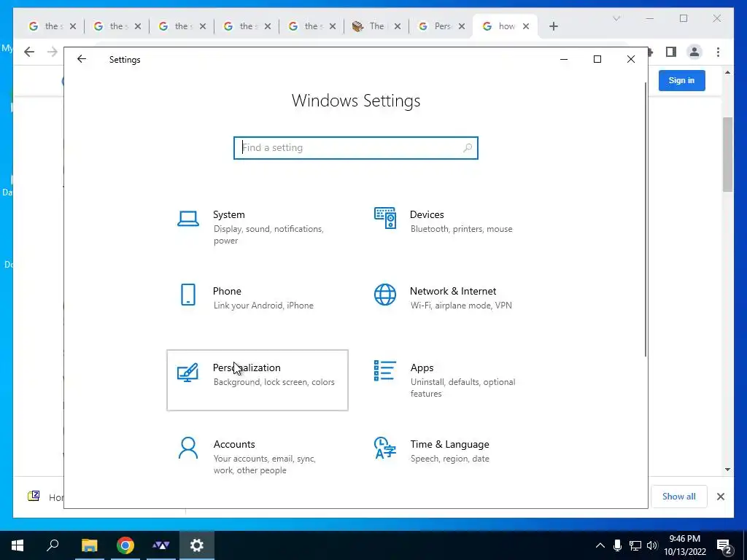Open the Personalization settings icon
This screenshot has width=747, height=560.
187,372
